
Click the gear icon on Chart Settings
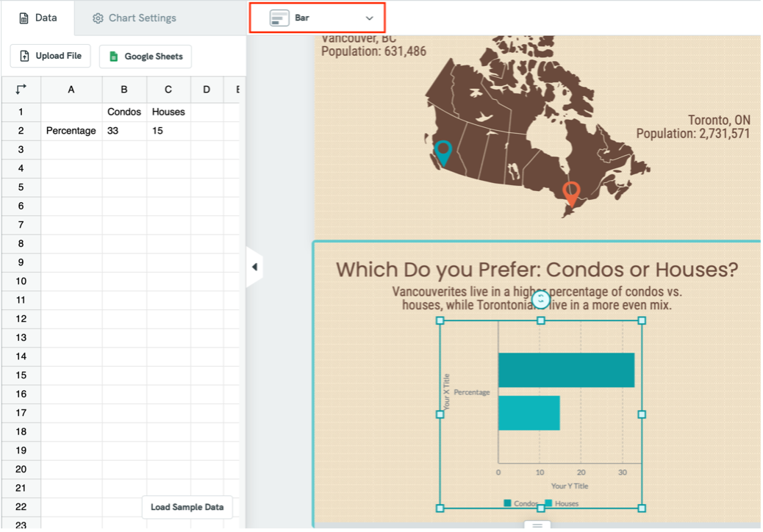point(98,18)
